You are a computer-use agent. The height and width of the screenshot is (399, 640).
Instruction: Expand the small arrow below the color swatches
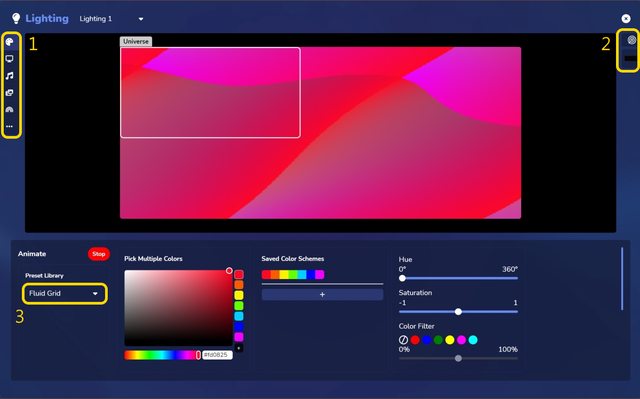(239, 348)
